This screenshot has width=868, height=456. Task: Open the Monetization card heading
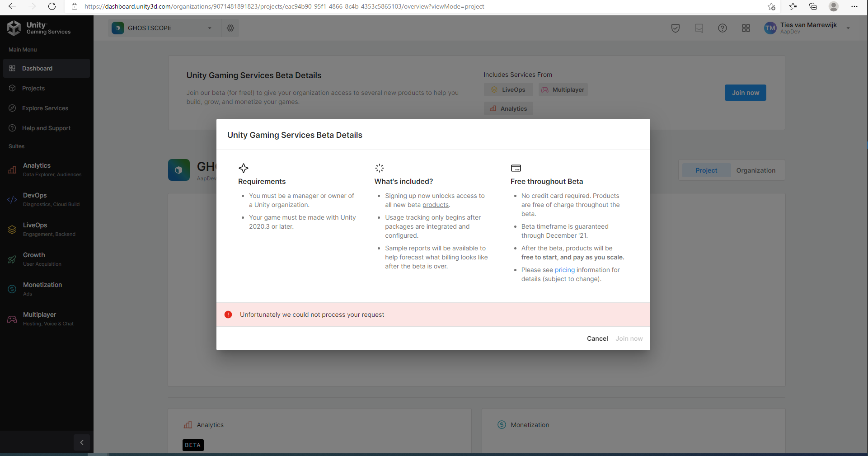(x=530, y=425)
